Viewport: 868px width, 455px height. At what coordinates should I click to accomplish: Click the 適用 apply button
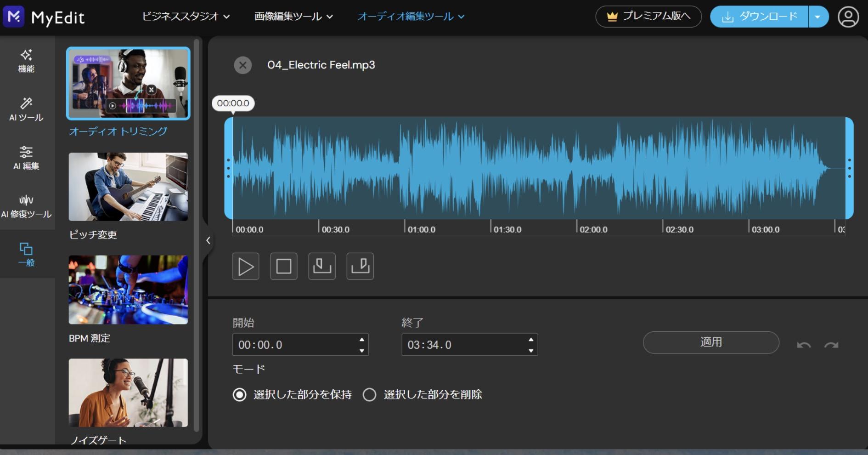[711, 342]
